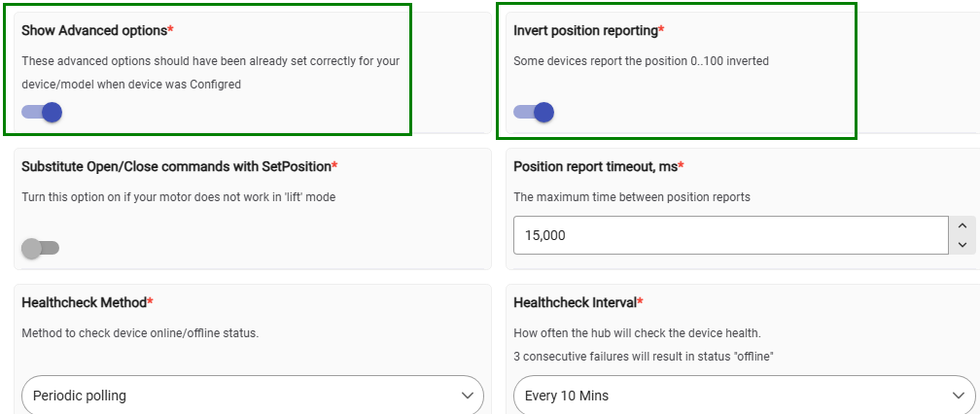
Task: Click the position 0..100 inverted description
Action: tap(642, 61)
